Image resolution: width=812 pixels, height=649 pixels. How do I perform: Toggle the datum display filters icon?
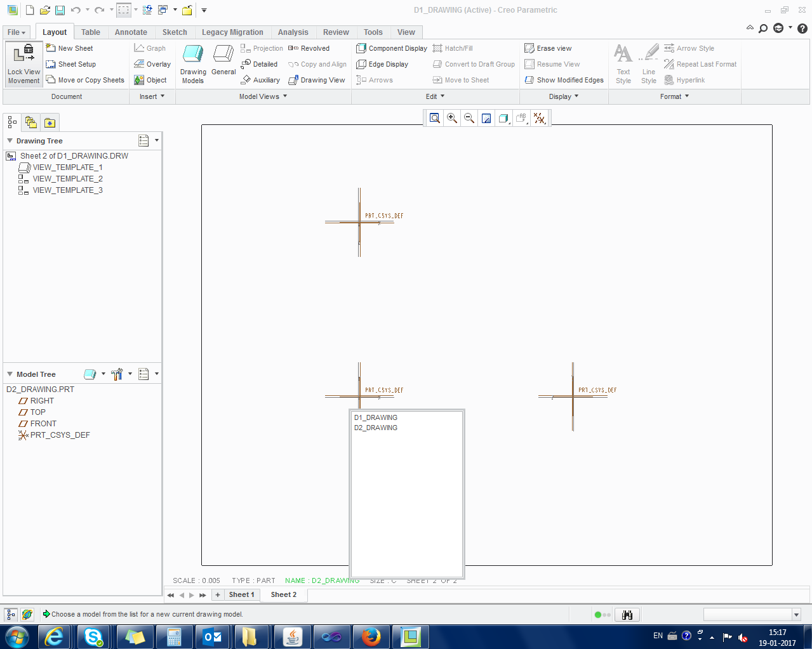(x=540, y=118)
